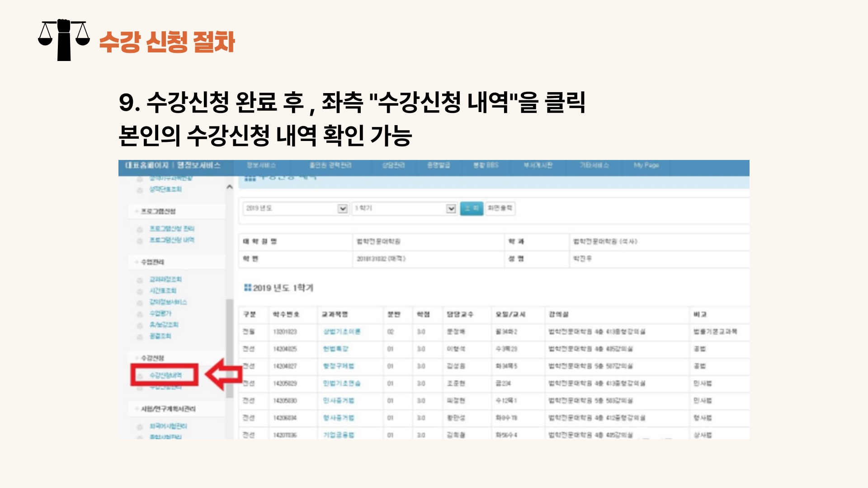Open the My Page menu

click(x=646, y=165)
